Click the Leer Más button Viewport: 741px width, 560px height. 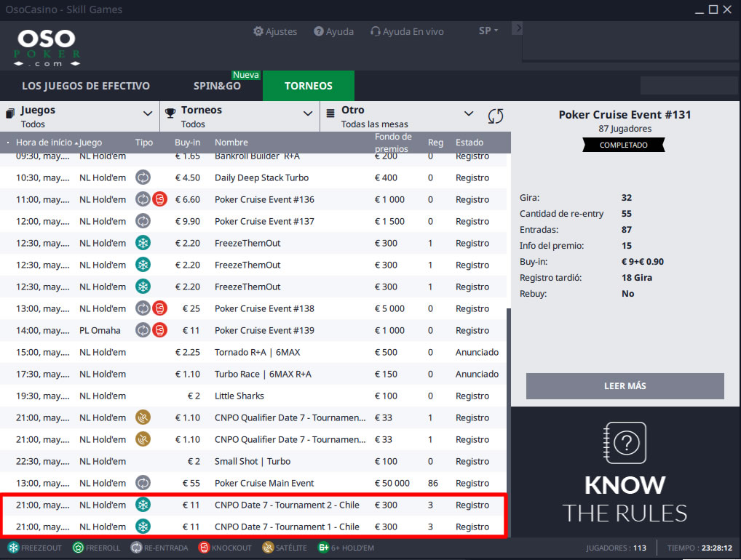(x=625, y=385)
